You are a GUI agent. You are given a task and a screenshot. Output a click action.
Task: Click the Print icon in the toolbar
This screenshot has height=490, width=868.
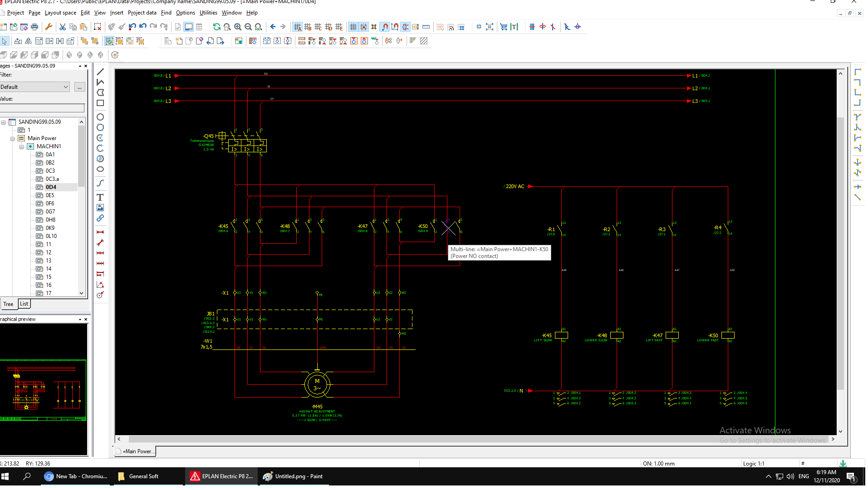[34, 27]
